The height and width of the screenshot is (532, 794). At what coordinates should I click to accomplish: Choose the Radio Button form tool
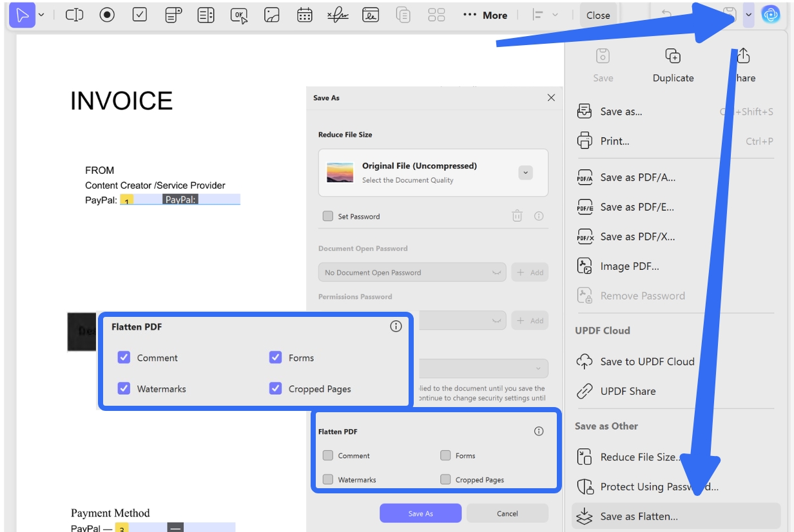[108, 15]
